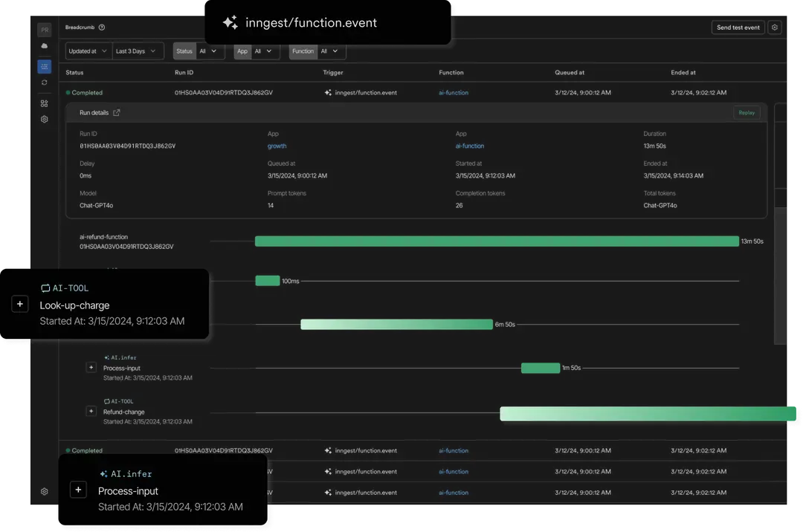
Task: Open the growth app link
Action: [x=277, y=146]
